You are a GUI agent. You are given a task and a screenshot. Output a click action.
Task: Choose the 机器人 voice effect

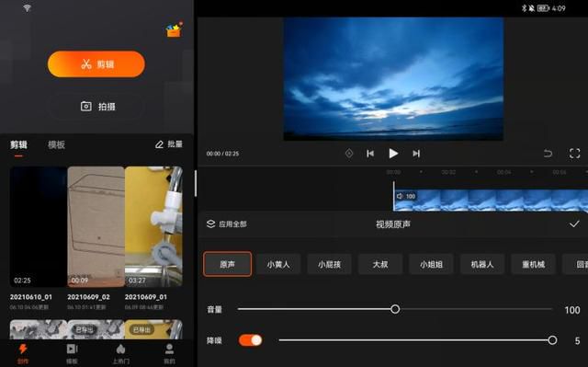[482, 264]
